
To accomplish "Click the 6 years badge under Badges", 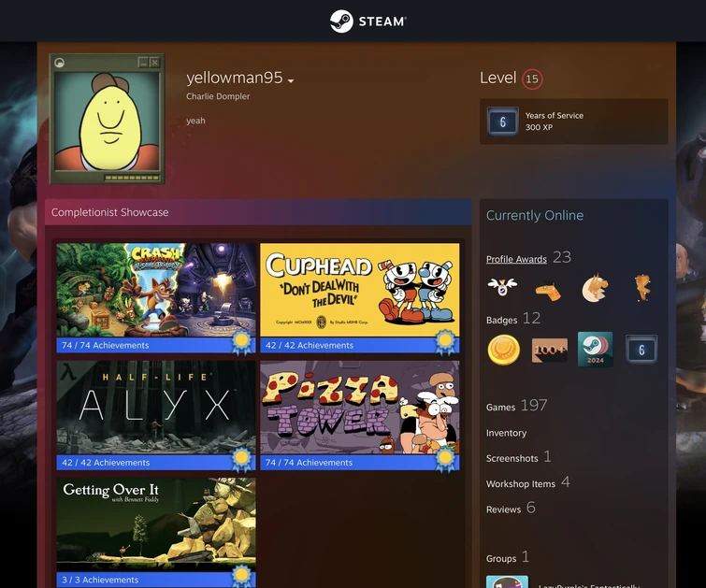I will pyautogui.click(x=641, y=350).
